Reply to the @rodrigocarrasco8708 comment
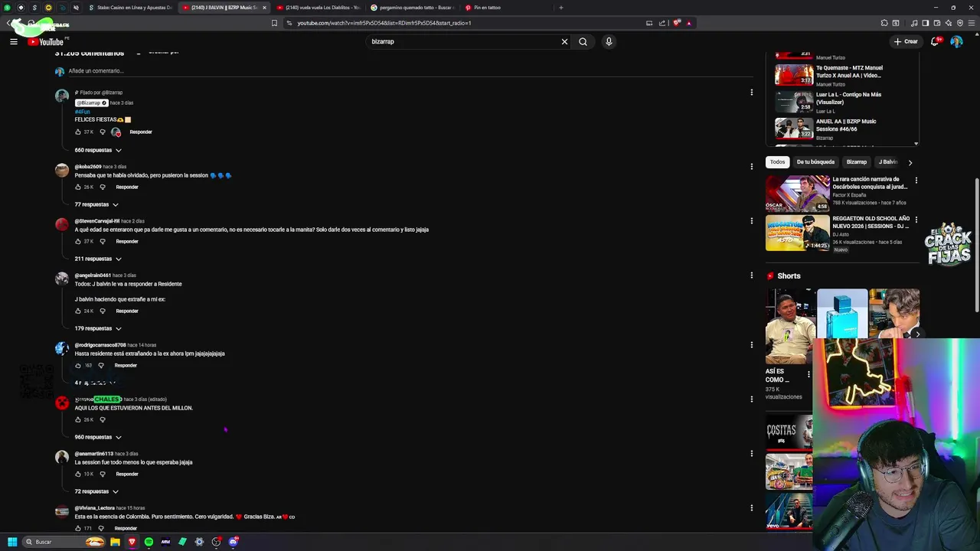 pyautogui.click(x=126, y=365)
